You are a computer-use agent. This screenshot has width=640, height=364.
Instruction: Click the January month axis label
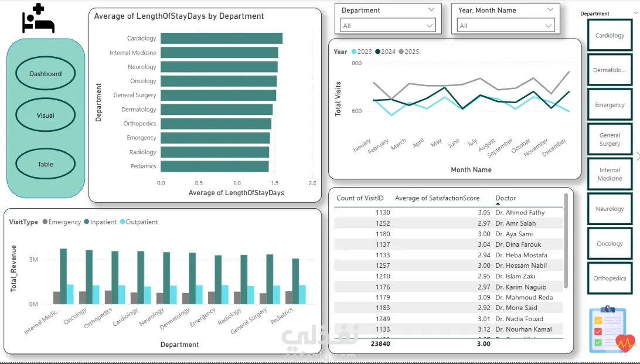click(362, 145)
